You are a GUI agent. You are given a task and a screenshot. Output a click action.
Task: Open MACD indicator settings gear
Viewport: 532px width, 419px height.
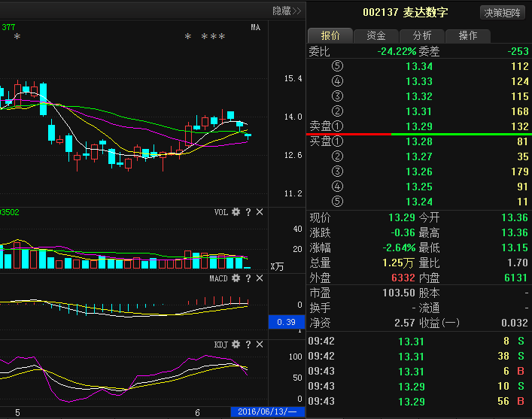click(x=236, y=279)
